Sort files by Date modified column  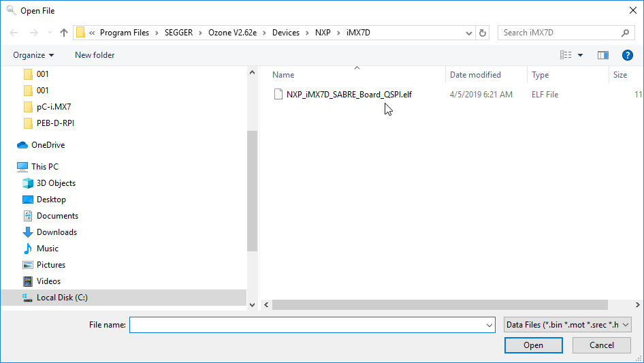475,75
